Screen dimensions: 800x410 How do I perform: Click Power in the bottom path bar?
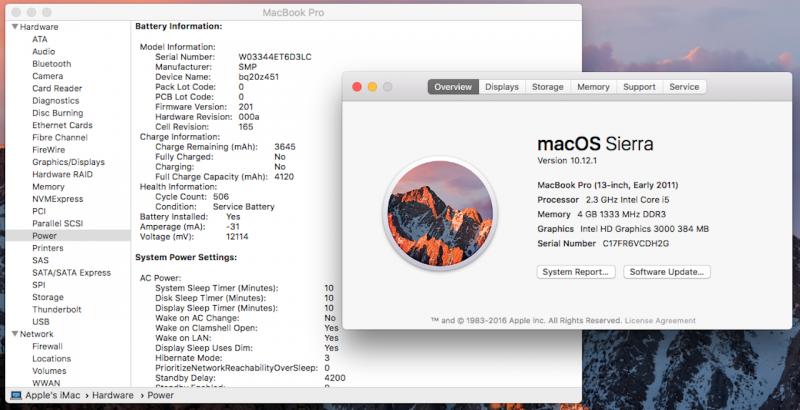160,395
